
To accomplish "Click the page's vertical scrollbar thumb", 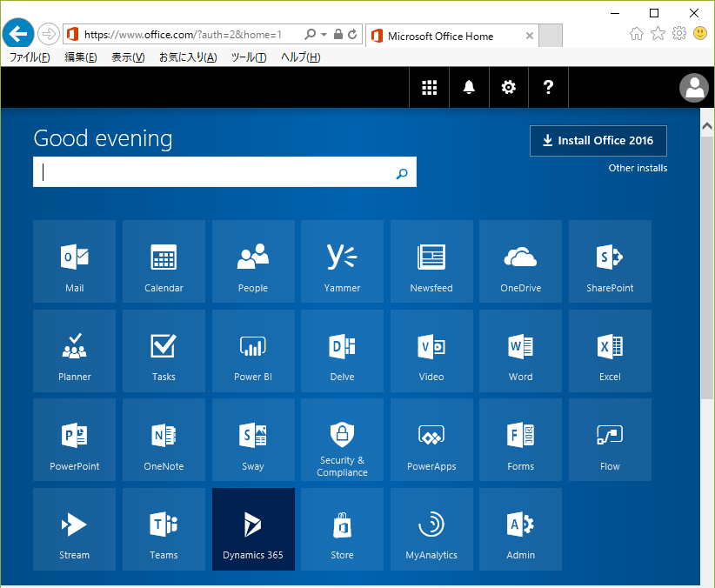I will 706,270.
